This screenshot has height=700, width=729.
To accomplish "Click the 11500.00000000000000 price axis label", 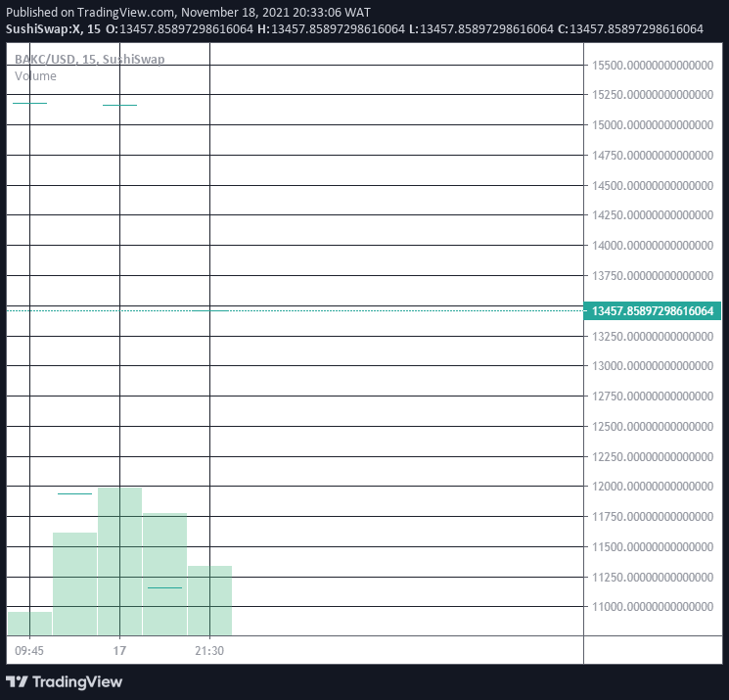I will [653, 546].
